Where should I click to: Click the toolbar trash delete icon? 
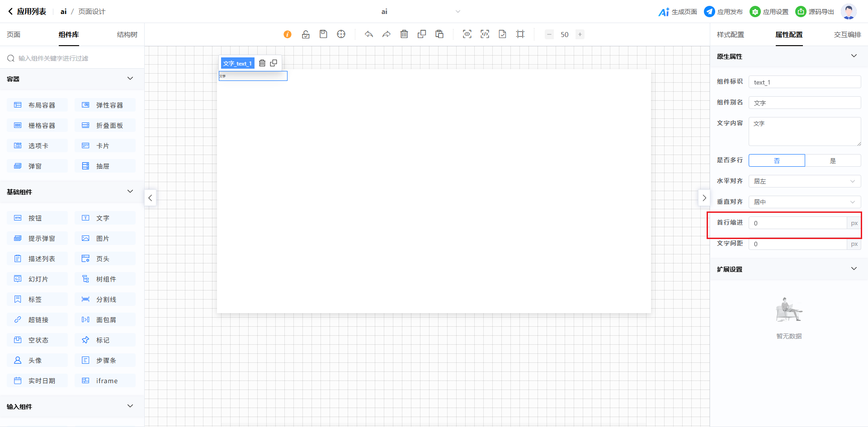tap(404, 34)
